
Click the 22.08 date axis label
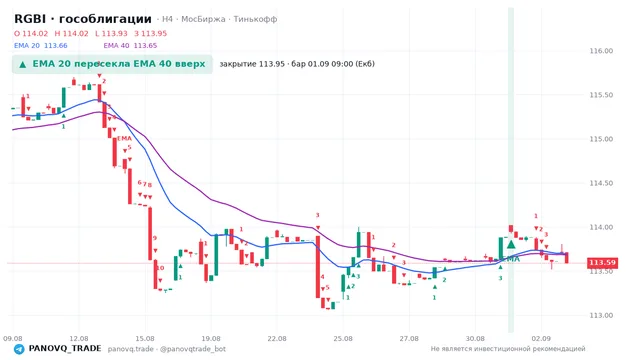[277, 339]
